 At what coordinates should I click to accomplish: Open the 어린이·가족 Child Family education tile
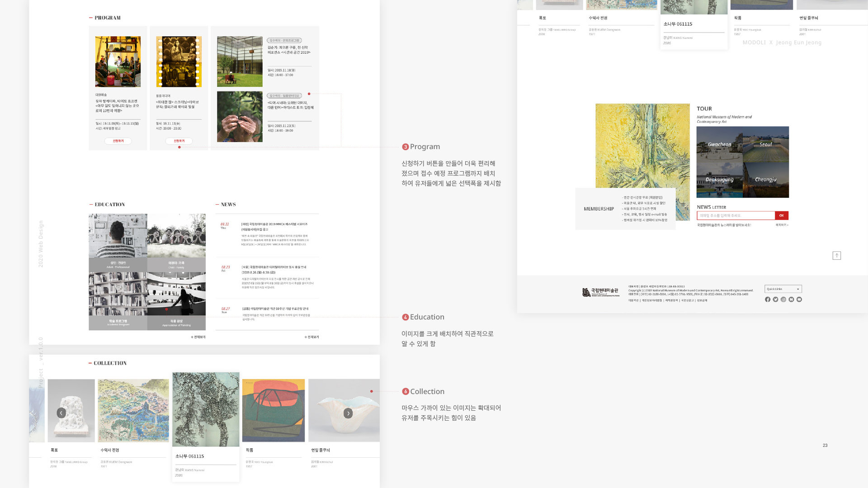pos(176,243)
